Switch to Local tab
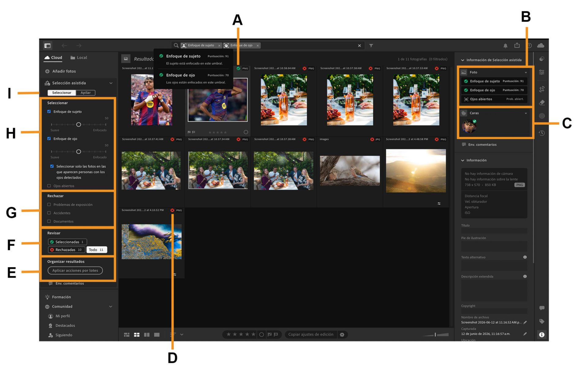 point(79,58)
